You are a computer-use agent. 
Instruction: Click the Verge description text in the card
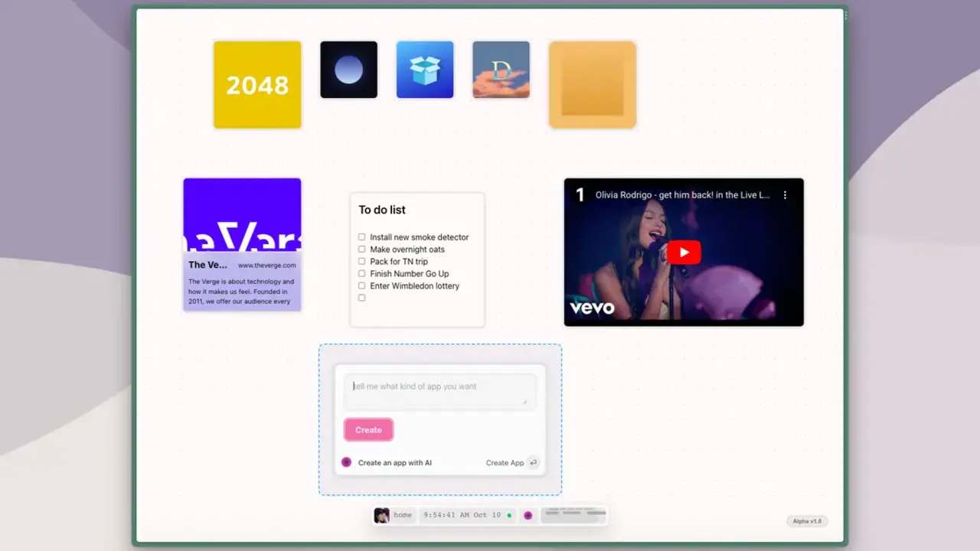click(242, 292)
